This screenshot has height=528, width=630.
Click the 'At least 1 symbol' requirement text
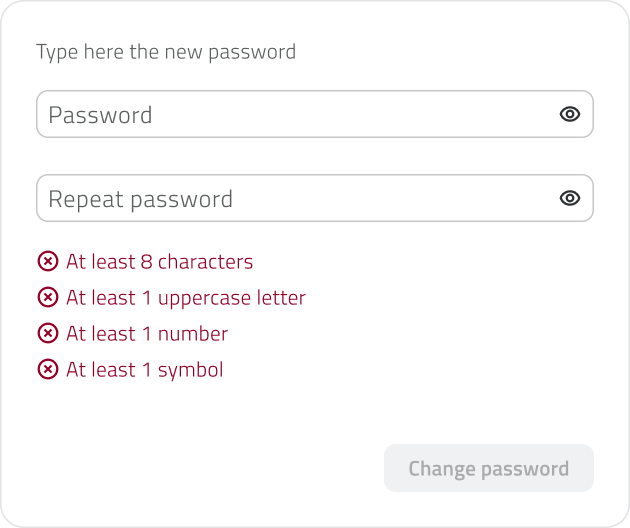(144, 370)
